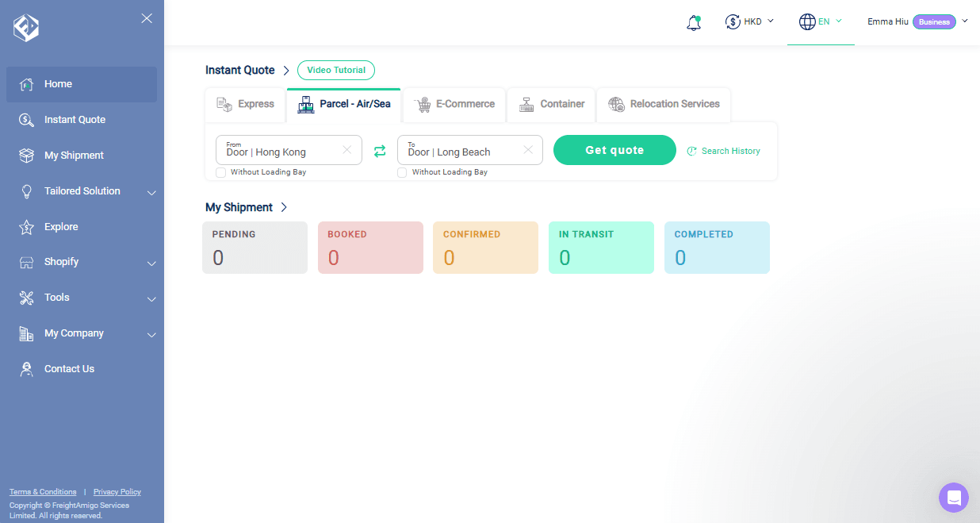The width and height of the screenshot is (980, 523).
Task: Open the chat support bubble icon
Action: (x=954, y=498)
